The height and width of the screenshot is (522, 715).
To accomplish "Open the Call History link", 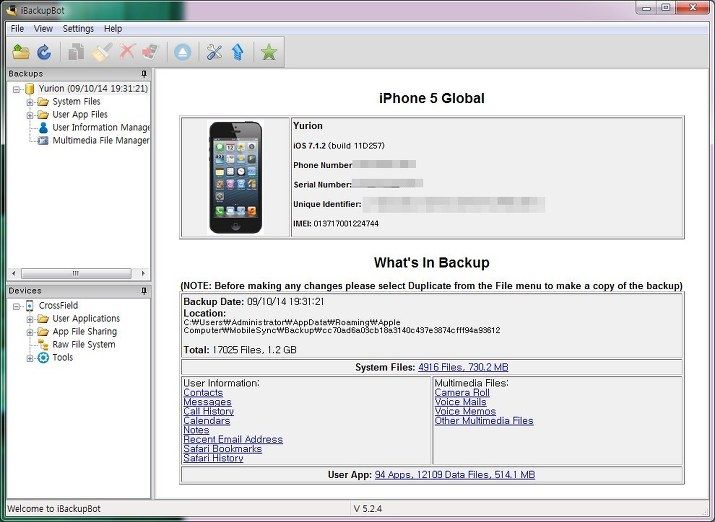I will 208,411.
